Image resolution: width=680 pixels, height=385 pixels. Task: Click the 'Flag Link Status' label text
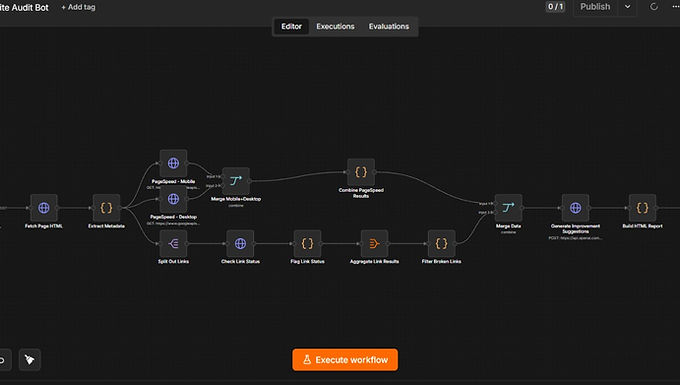[307, 261]
